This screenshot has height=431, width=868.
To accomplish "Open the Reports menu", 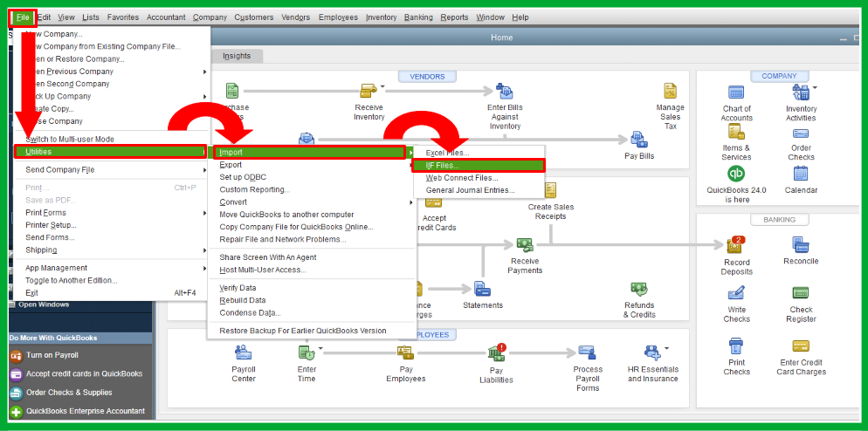I will 454,17.
